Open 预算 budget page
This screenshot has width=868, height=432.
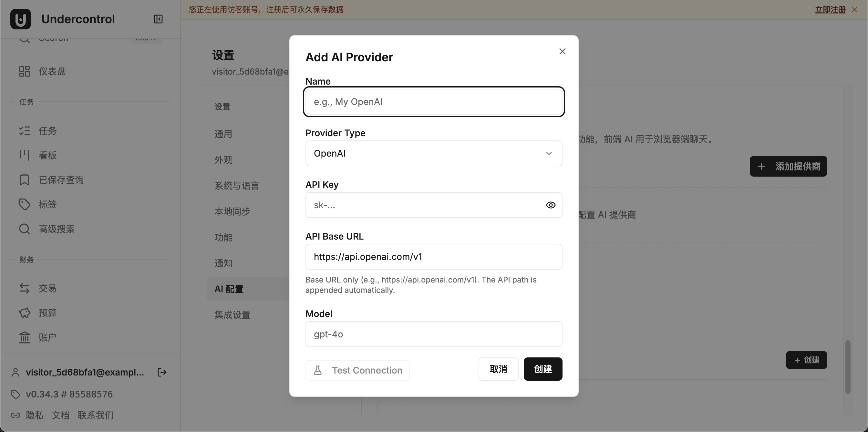(x=90, y=313)
